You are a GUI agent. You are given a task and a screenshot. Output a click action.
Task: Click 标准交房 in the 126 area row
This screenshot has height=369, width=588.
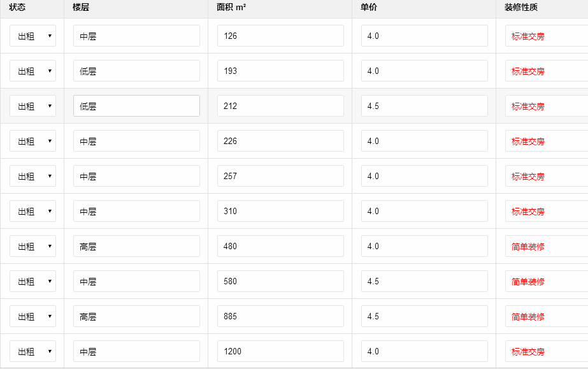click(528, 36)
